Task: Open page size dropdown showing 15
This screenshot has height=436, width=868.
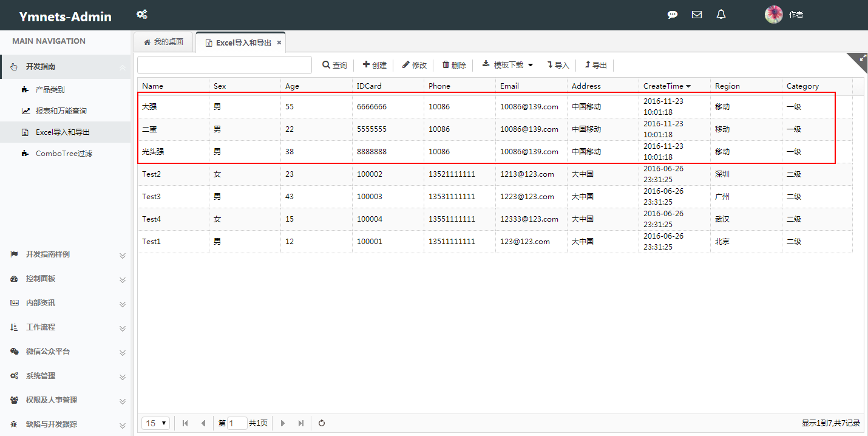Action: (x=156, y=423)
